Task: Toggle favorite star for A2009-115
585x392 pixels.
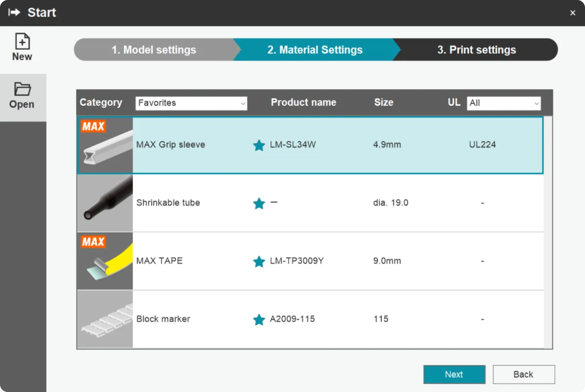Action: tap(259, 320)
